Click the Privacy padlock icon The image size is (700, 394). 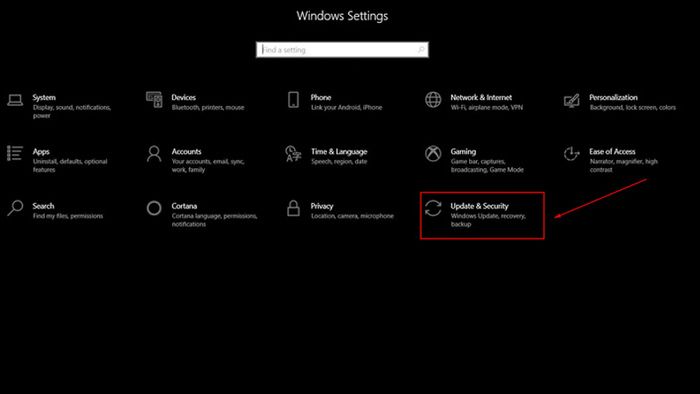(x=293, y=208)
